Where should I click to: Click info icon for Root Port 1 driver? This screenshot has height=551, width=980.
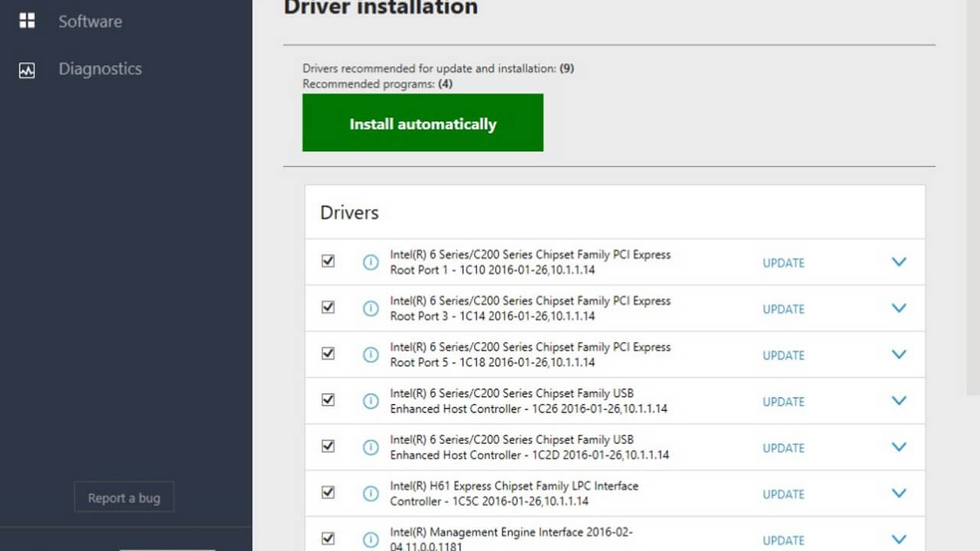(x=371, y=262)
